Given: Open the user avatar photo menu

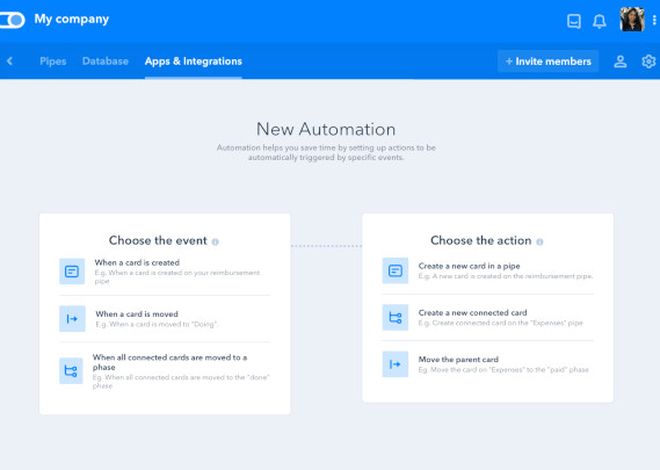Looking at the screenshot, I should [632, 19].
